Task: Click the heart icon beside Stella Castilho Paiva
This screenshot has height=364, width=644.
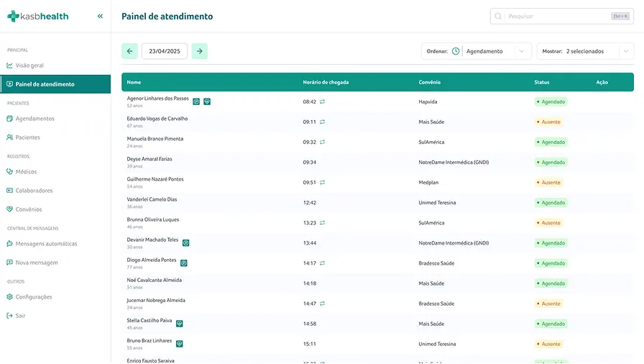Action: pyautogui.click(x=180, y=324)
